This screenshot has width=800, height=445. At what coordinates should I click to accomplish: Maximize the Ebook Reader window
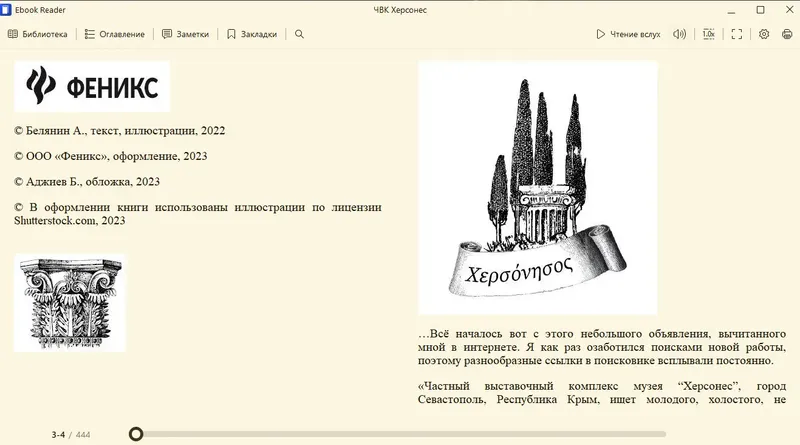[x=760, y=10]
